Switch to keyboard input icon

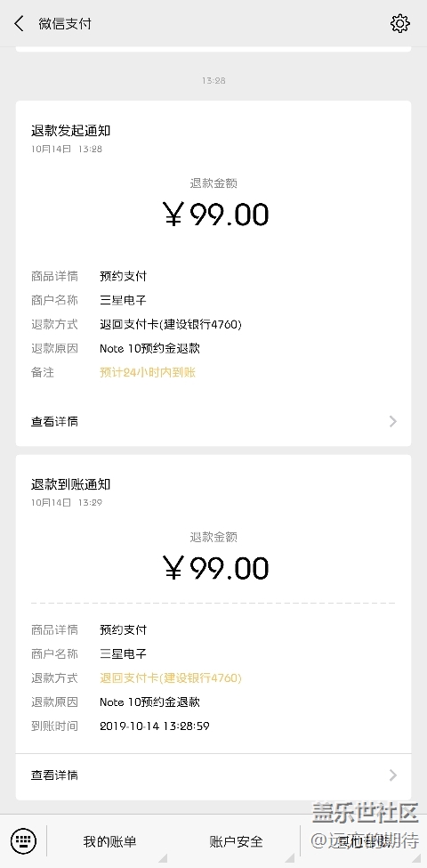click(23, 841)
